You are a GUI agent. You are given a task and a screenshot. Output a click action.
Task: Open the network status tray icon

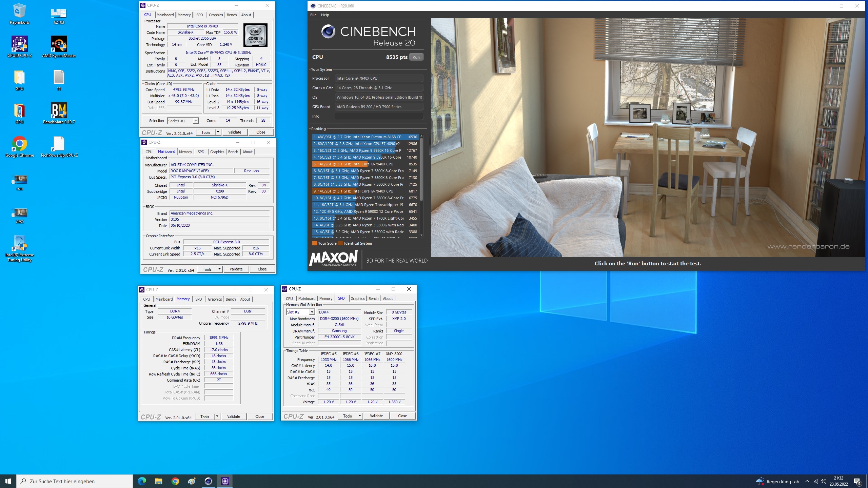815,482
